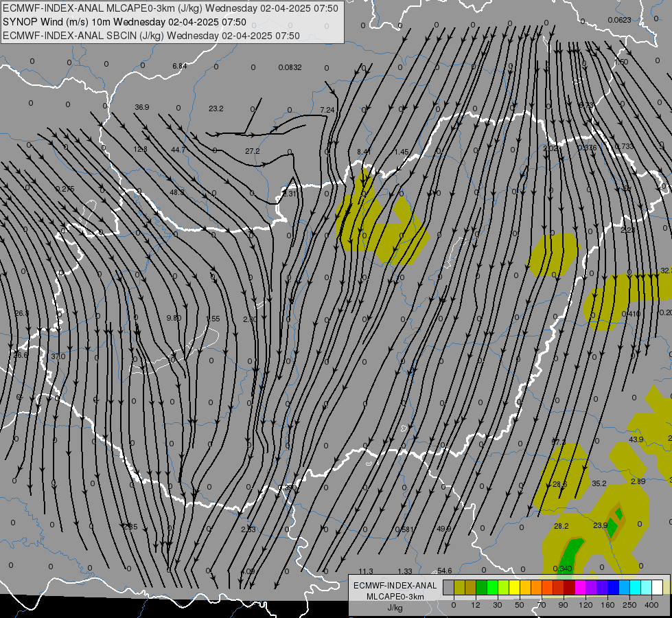Click the map value 49.9
Screen dimensions: 672x618
[443, 528]
